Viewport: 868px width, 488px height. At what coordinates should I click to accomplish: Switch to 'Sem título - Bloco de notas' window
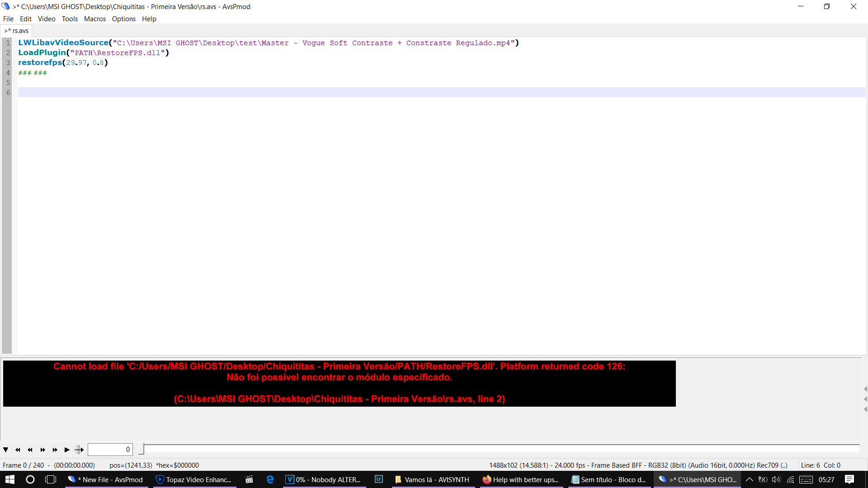pyautogui.click(x=609, y=479)
